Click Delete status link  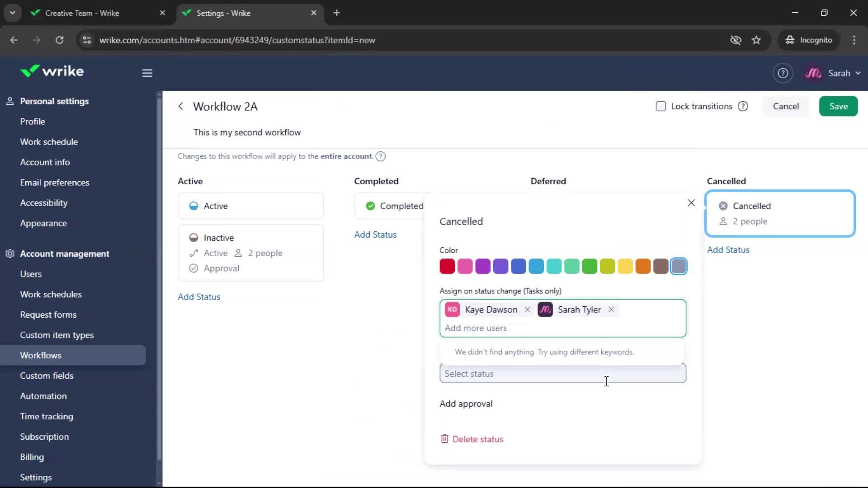click(478, 439)
